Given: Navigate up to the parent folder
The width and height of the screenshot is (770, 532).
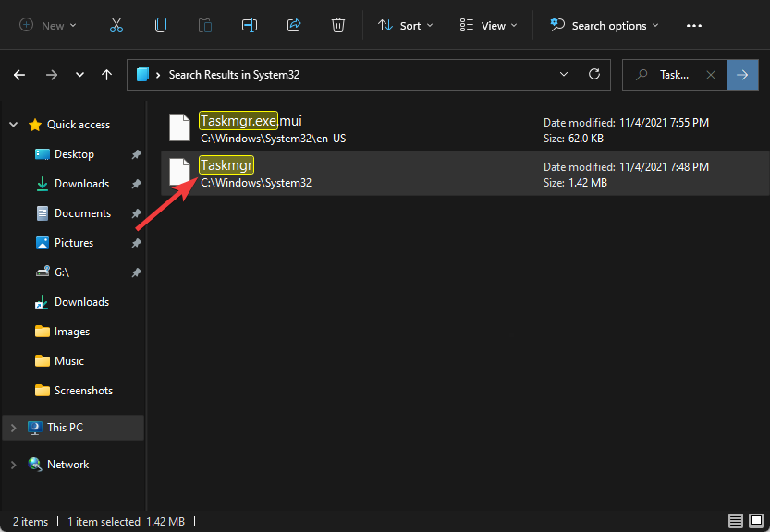Looking at the screenshot, I should (106, 74).
